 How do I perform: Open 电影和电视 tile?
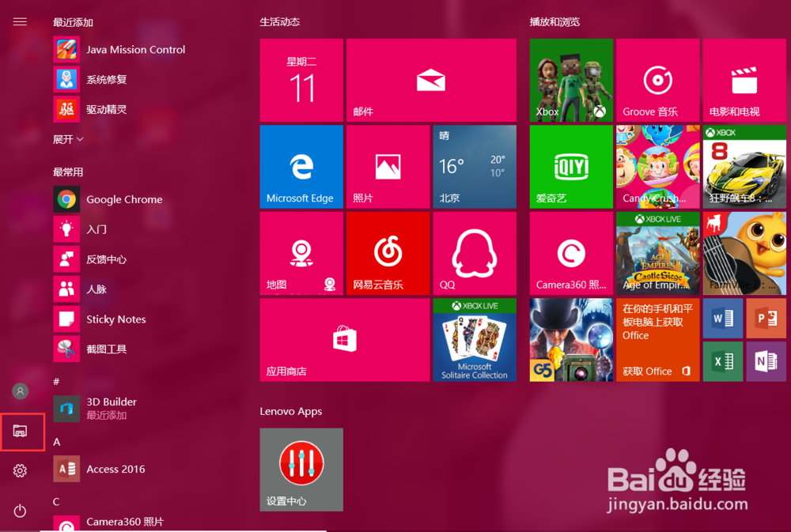tap(744, 80)
